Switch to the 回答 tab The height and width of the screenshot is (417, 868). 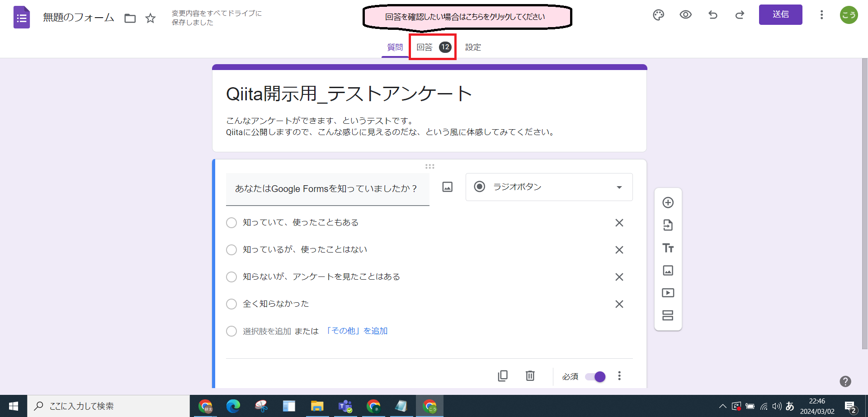pos(425,47)
